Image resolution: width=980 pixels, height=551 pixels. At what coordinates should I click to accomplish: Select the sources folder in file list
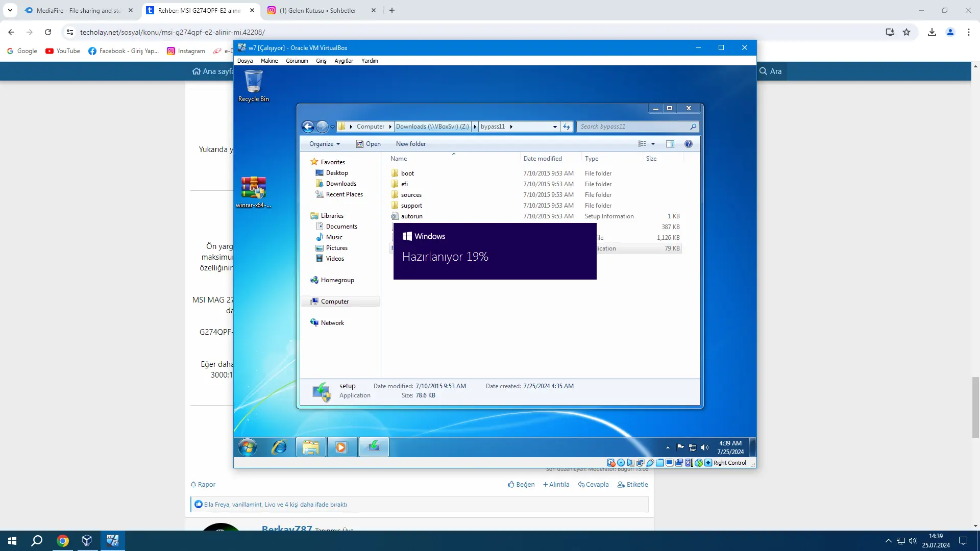[x=411, y=195]
